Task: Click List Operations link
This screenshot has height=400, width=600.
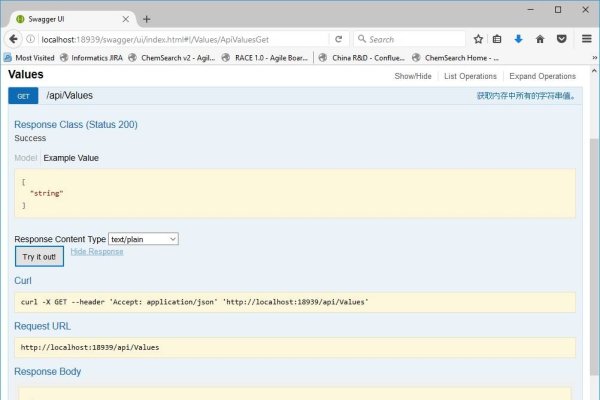Action: 470,76
